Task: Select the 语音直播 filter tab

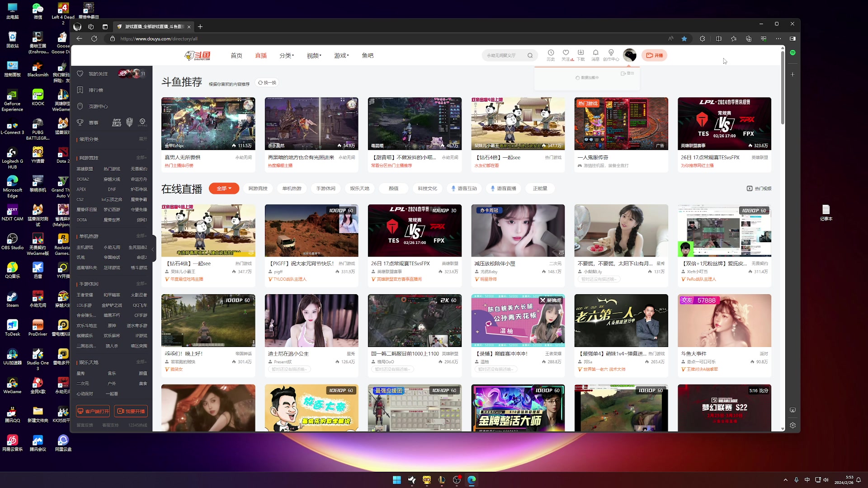Action: pos(504,188)
